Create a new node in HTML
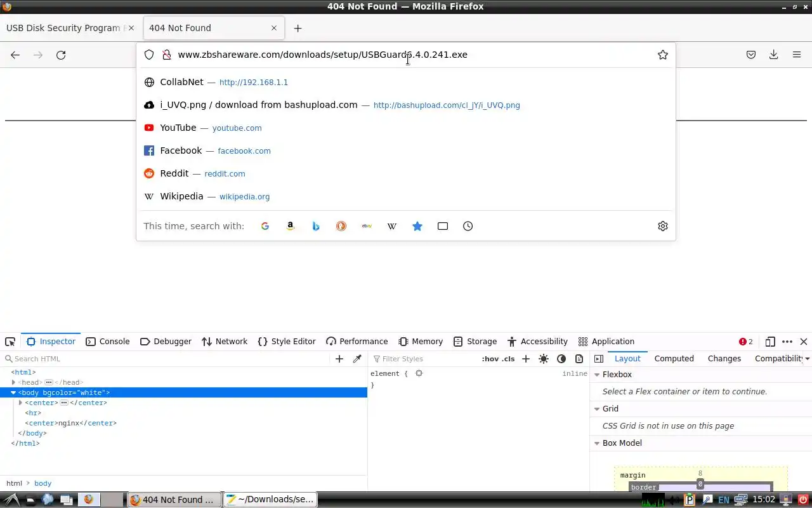Viewport: 812px width, 508px height. click(339, 359)
